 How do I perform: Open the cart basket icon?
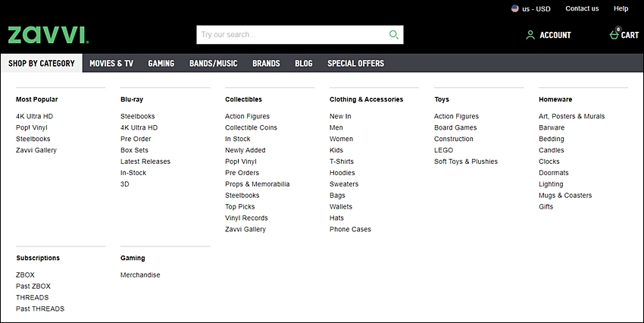tap(614, 35)
